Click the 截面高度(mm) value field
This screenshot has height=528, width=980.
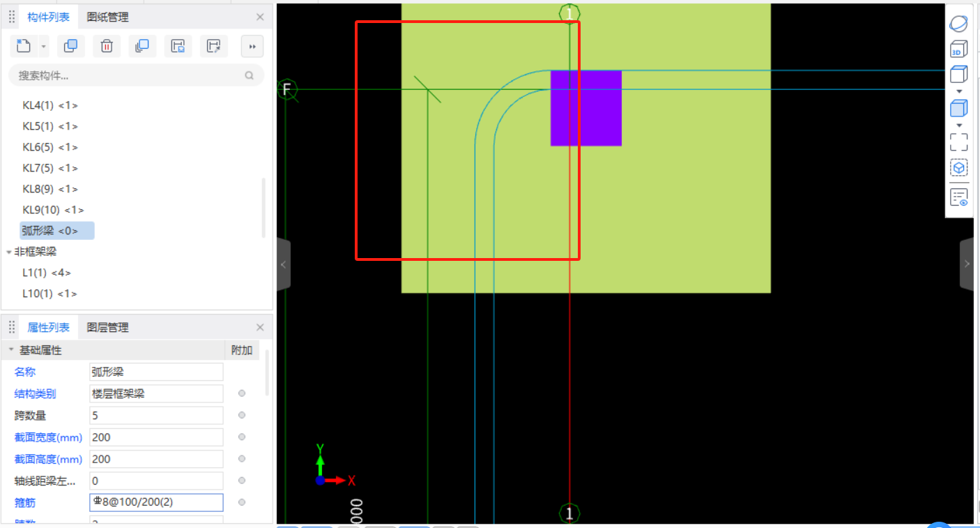click(x=156, y=459)
